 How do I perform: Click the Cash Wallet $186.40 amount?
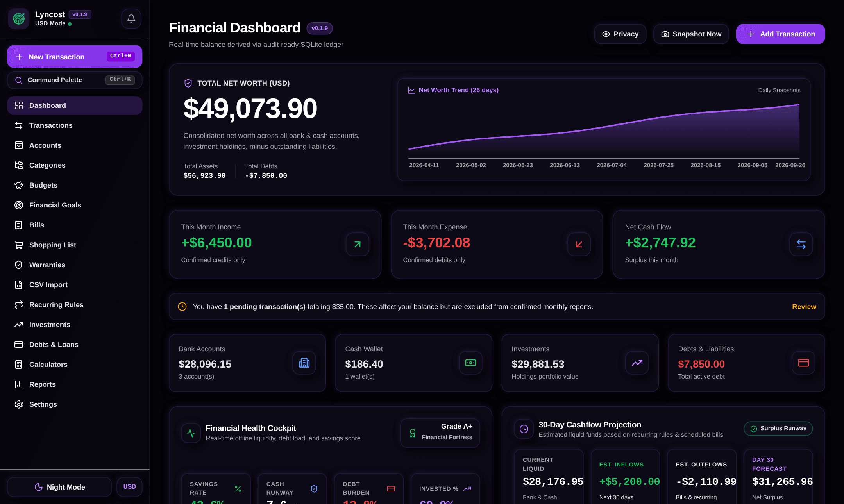364,364
